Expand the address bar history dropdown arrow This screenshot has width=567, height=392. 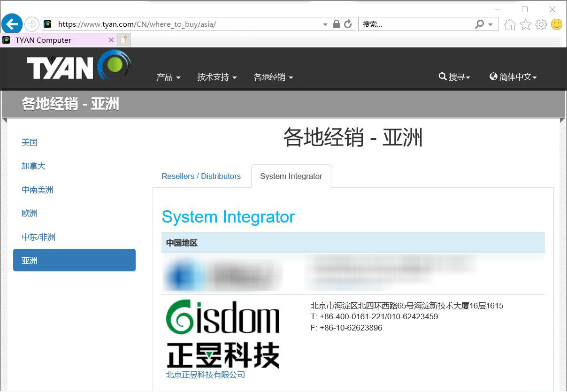(325, 24)
